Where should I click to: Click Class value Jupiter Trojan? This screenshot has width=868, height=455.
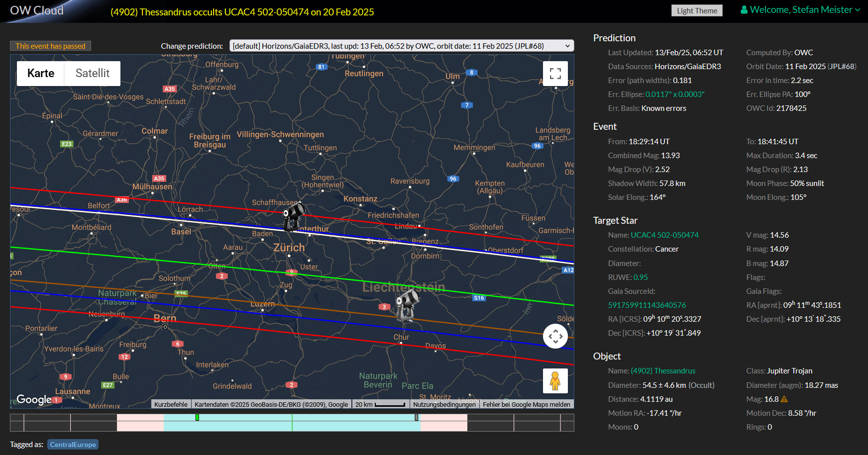coord(790,370)
